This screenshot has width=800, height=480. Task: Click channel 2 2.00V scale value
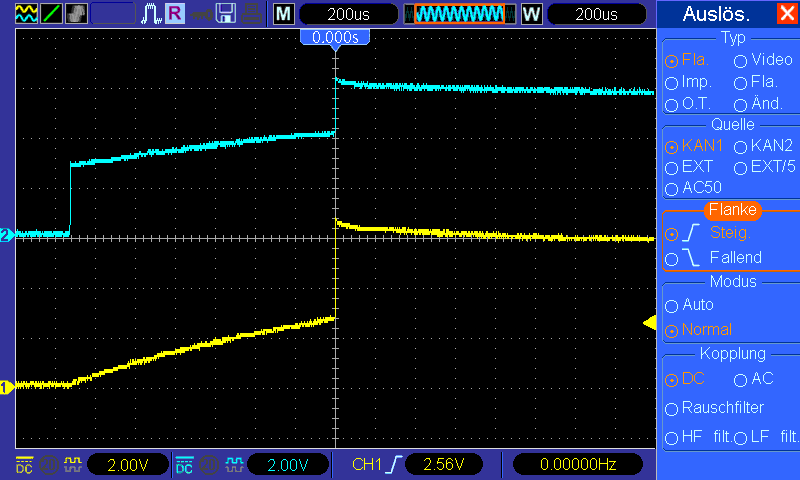click(x=288, y=465)
